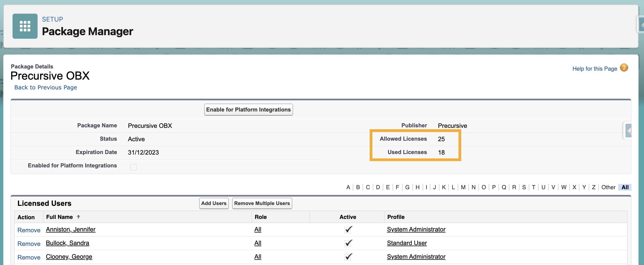
Task: Filter users by the All letter tab
Action: (x=625, y=187)
